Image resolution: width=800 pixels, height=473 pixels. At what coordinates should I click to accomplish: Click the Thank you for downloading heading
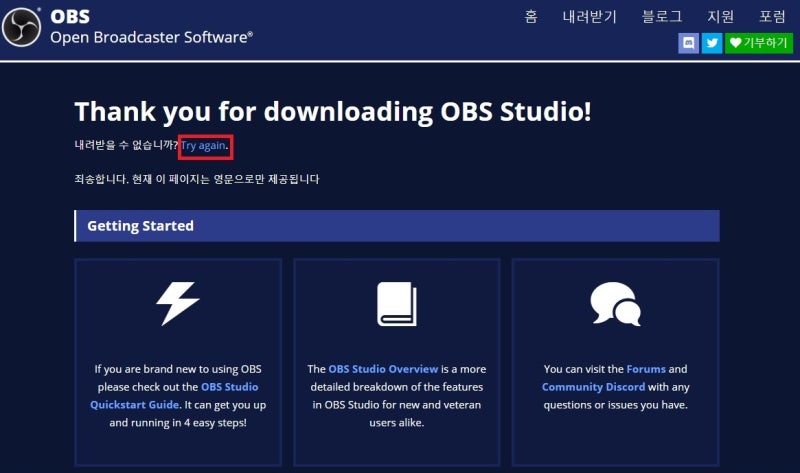pyautogui.click(x=333, y=112)
